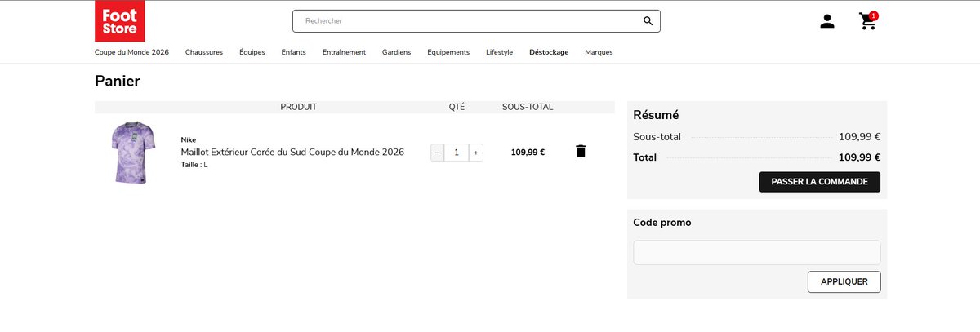Screen dimensions: 980x332
Task: Click the quantity value field
Action: click(x=457, y=152)
